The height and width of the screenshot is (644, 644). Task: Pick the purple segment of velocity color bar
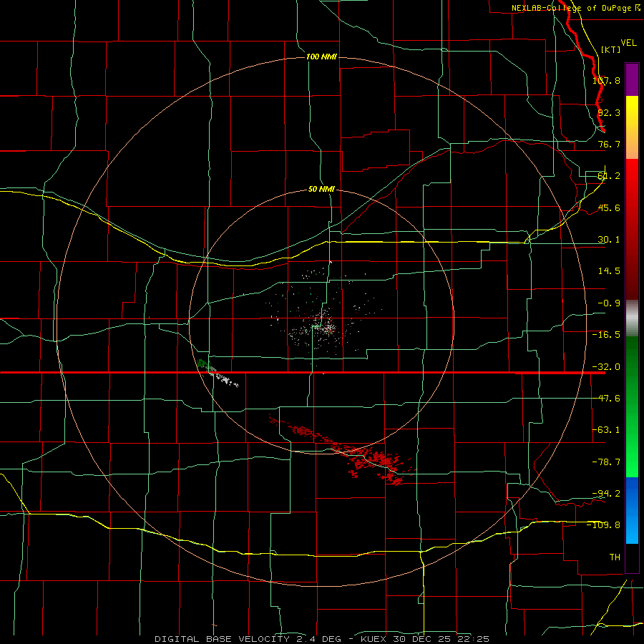(x=632, y=79)
